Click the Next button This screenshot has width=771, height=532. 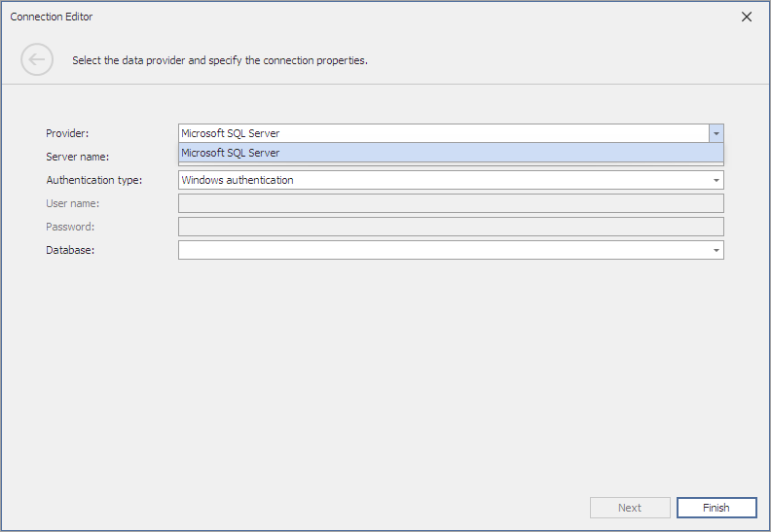point(630,508)
